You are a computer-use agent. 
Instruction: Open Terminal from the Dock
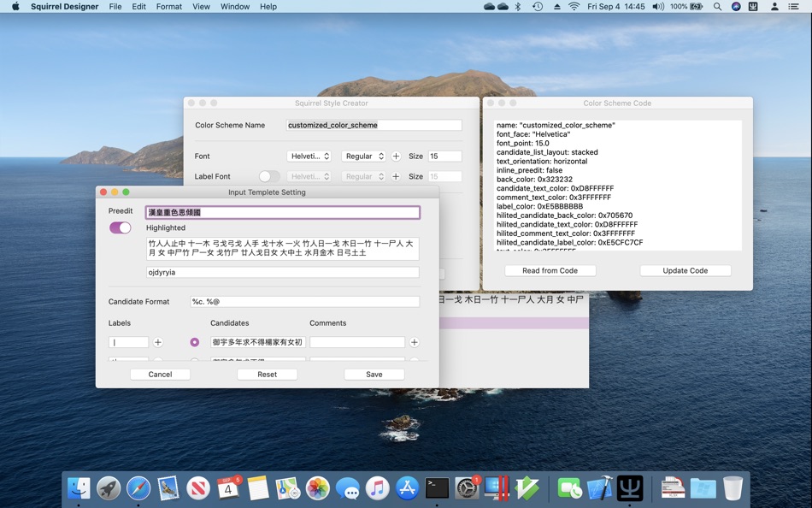pos(437,487)
